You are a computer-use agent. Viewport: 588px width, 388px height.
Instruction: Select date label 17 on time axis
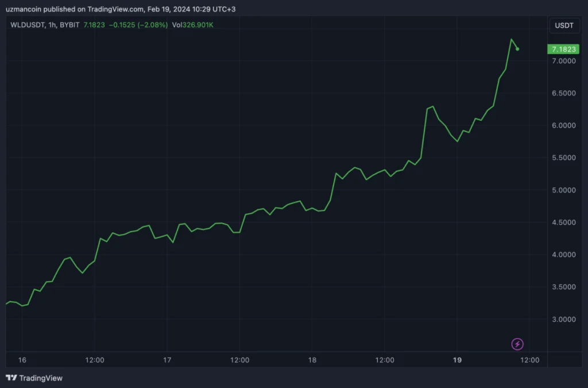pos(167,360)
